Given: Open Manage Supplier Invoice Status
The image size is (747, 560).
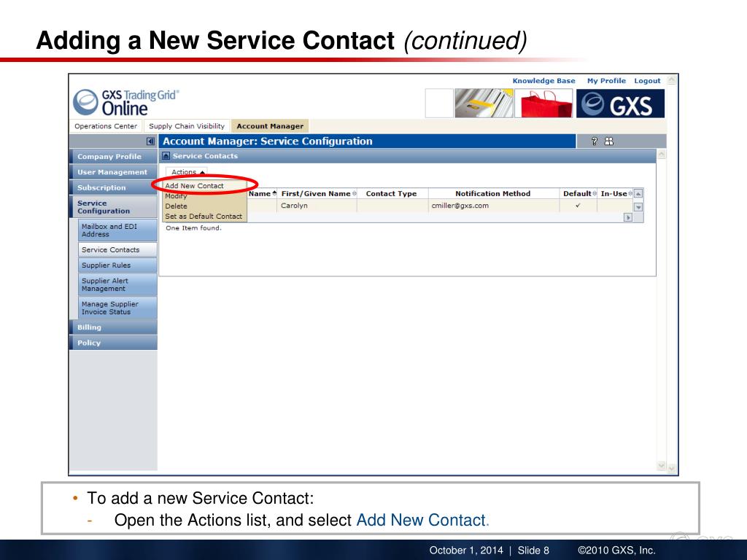Looking at the screenshot, I should 117,308.
